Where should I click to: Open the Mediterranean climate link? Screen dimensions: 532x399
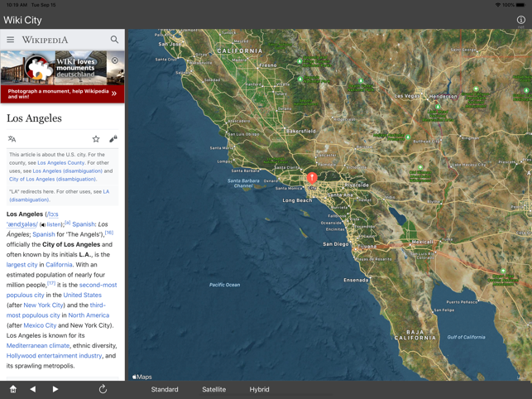pyautogui.click(x=38, y=345)
